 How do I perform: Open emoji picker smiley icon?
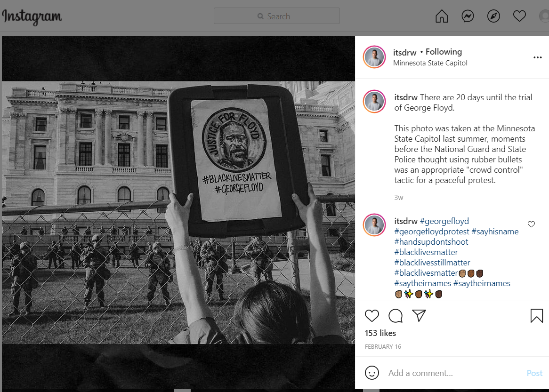click(x=372, y=373)
